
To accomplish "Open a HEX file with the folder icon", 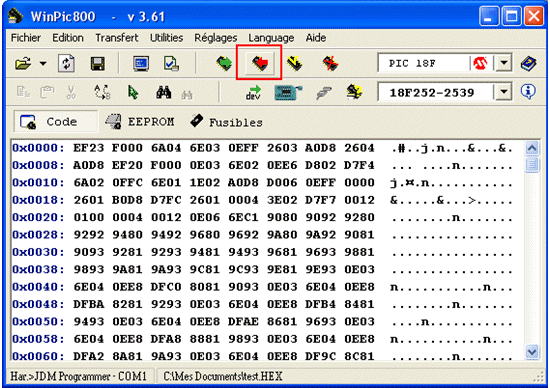I will pyautogui.click(x=23, y=63).
